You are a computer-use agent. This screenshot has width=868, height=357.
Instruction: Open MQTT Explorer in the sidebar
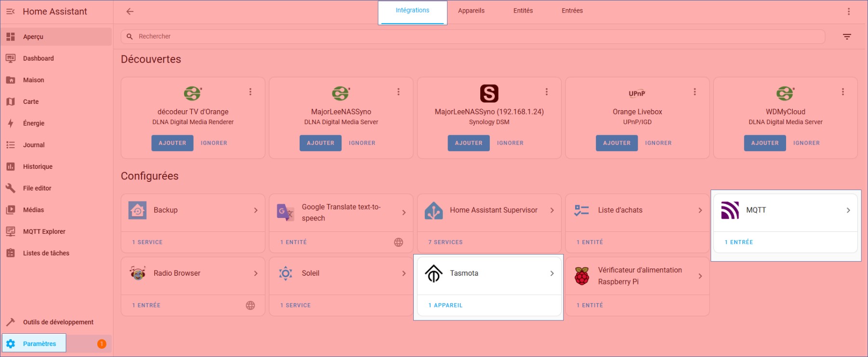(x=57, y=231)
